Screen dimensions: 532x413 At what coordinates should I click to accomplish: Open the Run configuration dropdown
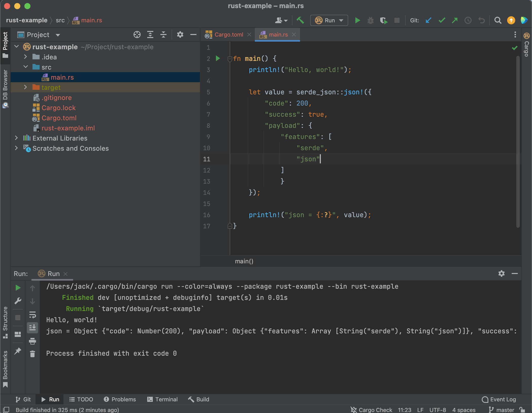pos(329,20)
